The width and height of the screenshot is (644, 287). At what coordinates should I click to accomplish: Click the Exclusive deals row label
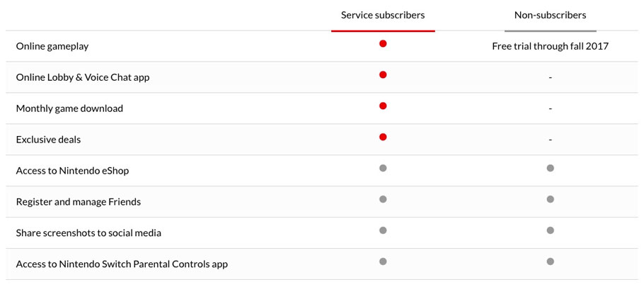[x=48, y=140]
